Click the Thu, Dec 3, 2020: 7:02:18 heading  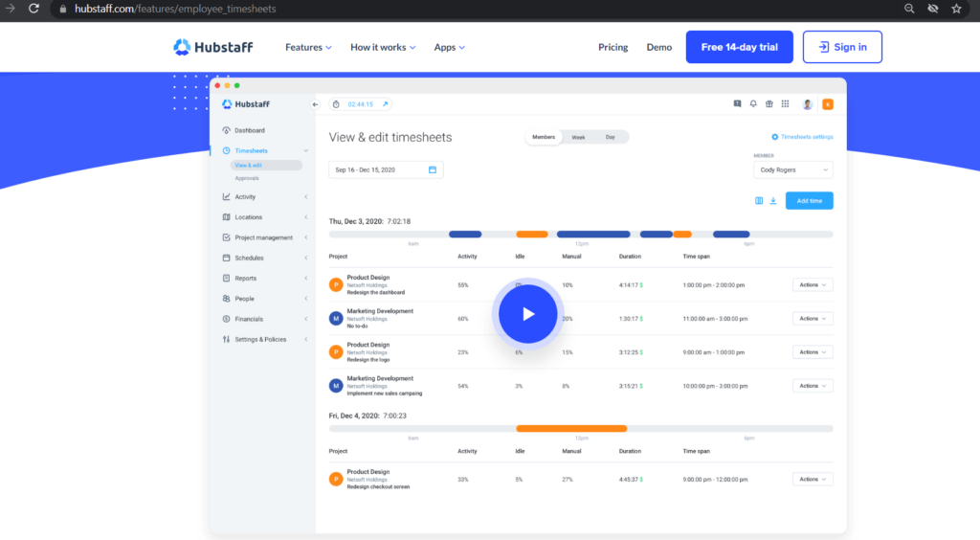[369, 221]
